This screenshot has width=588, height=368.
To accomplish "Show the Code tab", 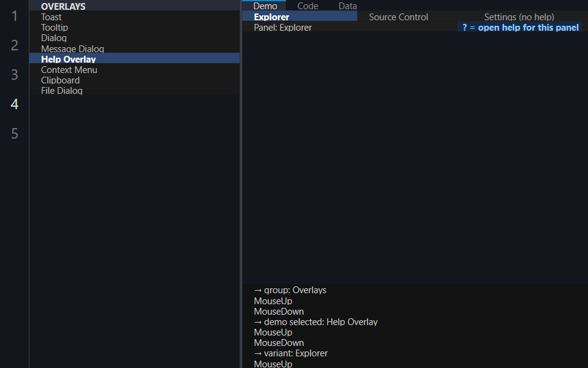I will coord(307,6).
